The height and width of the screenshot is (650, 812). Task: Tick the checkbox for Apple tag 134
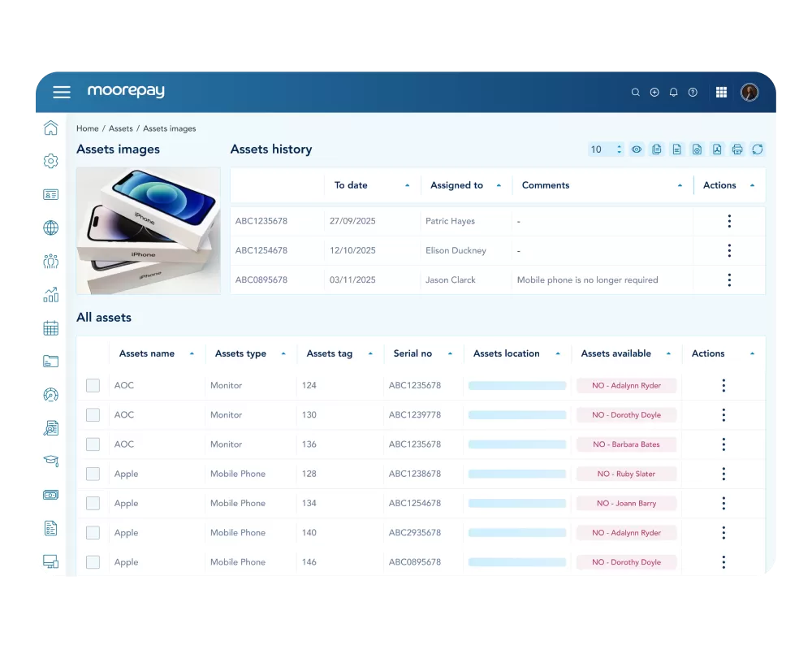click(x=93, y=503)
